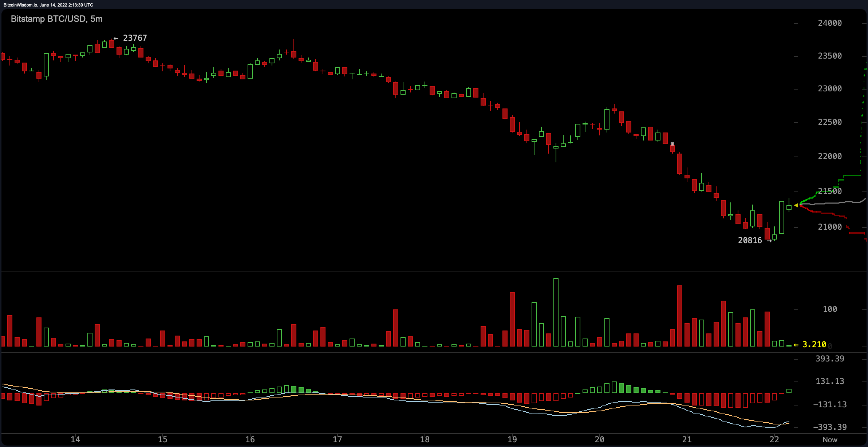Viewport: 868px width, 447px height.
Task: Click the 19 hour label on time axis
Action: [512, 439]
